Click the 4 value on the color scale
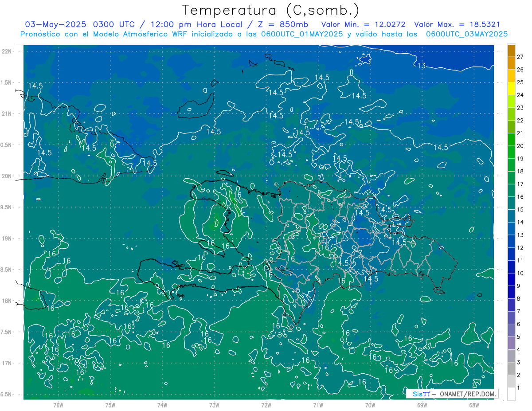 [x=518, y=349]
